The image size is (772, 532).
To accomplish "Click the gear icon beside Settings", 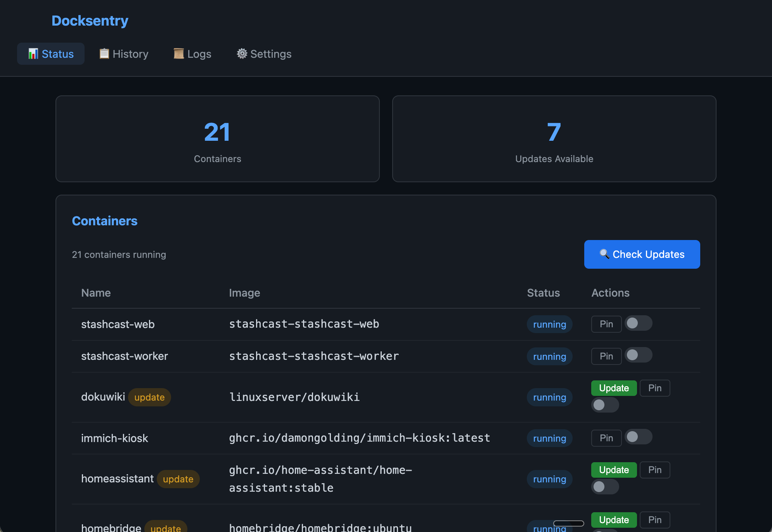I will (x=242, y=54).
